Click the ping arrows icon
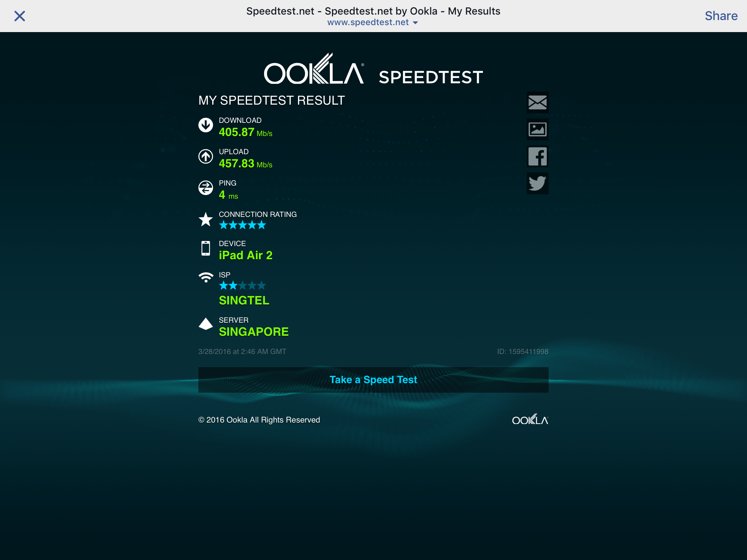The image size is (747, 560). coord(206,188)
